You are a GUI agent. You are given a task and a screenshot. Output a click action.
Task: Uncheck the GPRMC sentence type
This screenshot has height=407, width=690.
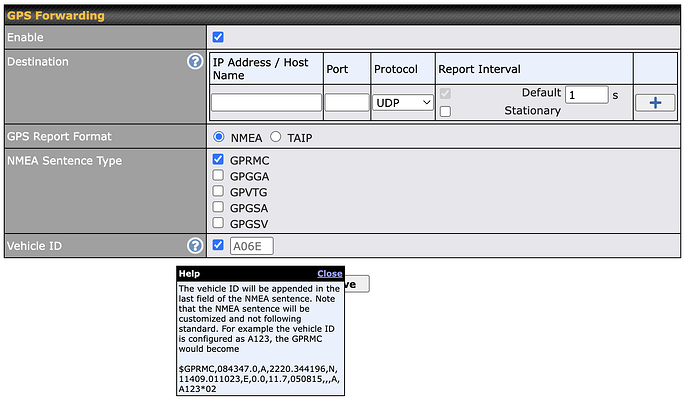219,159
